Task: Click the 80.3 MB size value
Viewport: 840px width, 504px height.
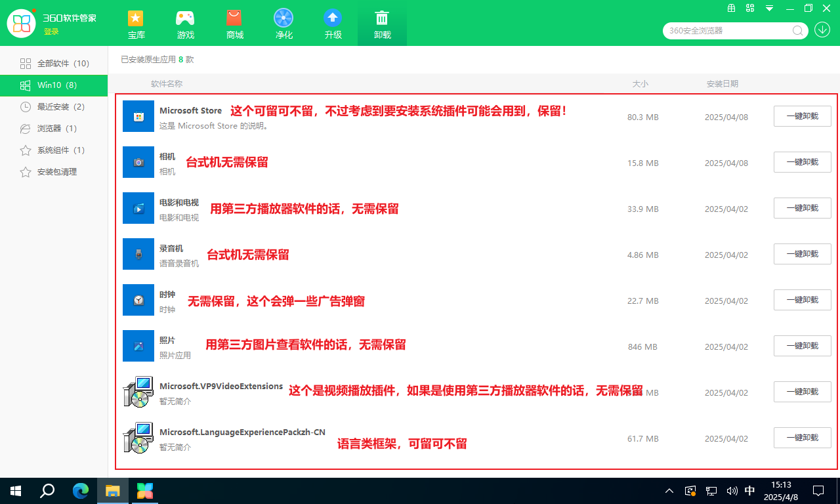Action: pyautogui.click(x=643, y=117)
